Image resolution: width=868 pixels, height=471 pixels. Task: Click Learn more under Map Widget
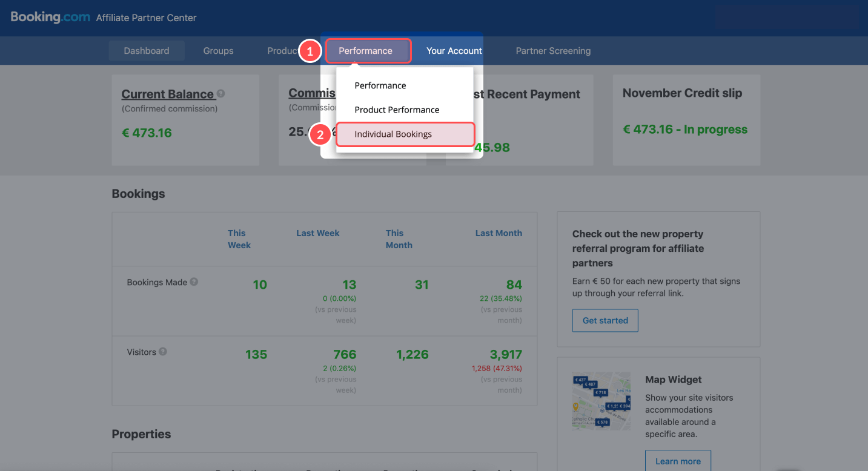click(678, 461)
